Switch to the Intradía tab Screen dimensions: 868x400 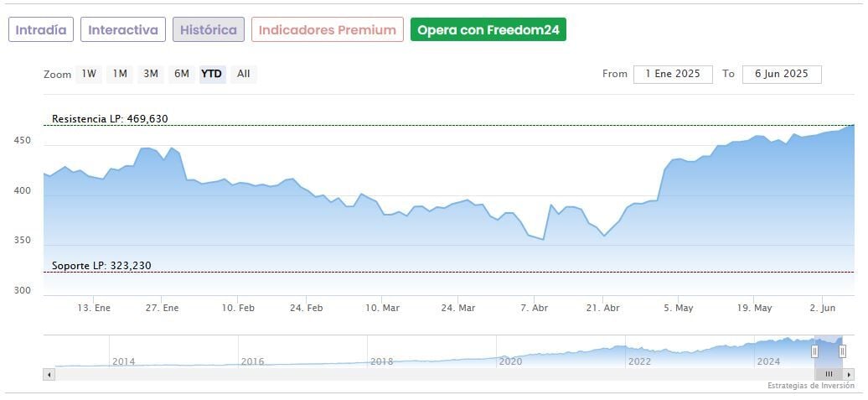[x=41, y=30]
